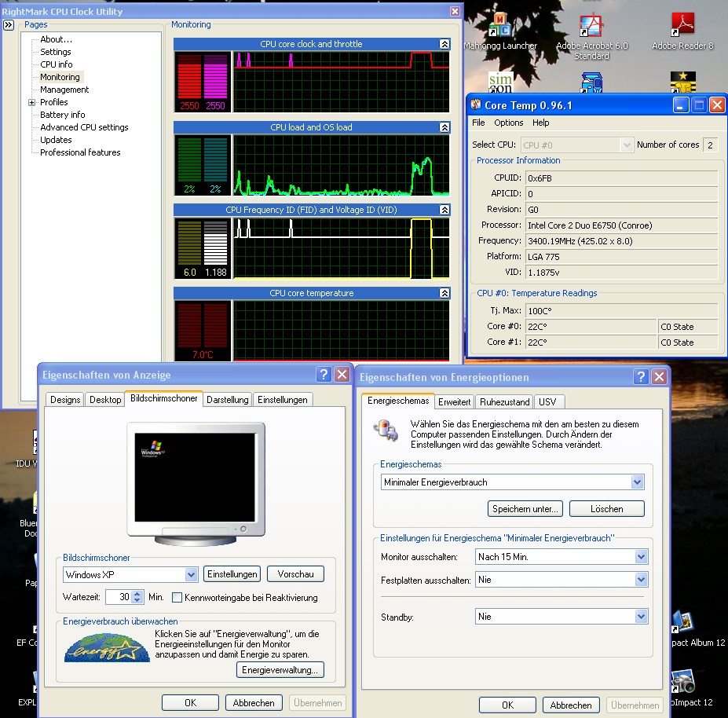Collapse the CPU load and OS load graph
Viewport: 728px width, 718px height.
pos(444,127)
